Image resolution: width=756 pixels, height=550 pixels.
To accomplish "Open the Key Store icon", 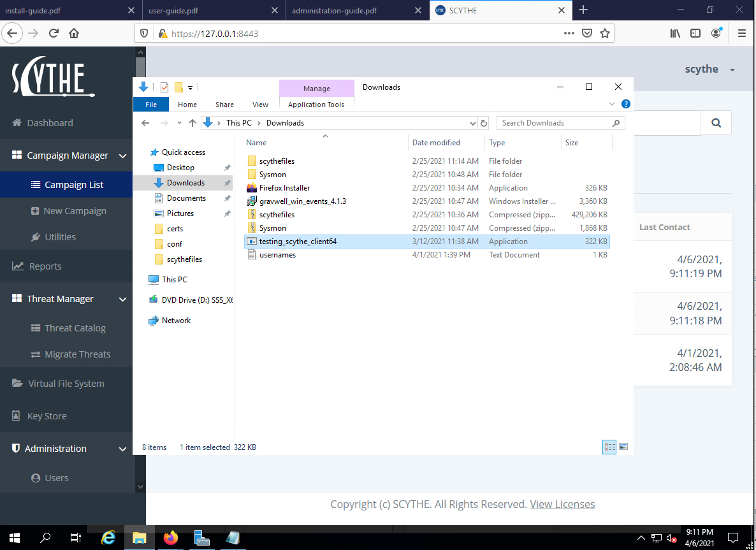I will tap(16, 416).
